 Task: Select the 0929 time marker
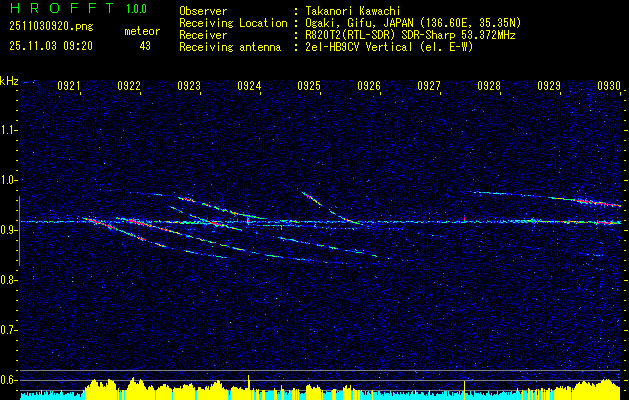point(549,85)
